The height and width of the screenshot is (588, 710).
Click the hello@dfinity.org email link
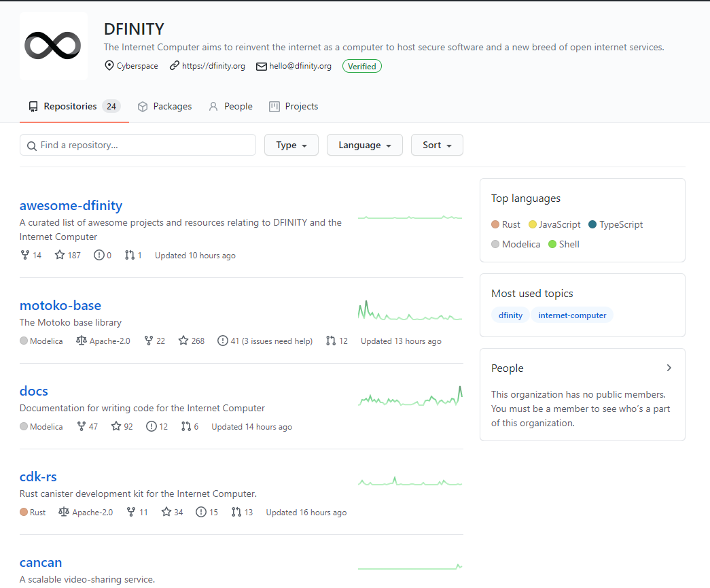tap(300, 66)
